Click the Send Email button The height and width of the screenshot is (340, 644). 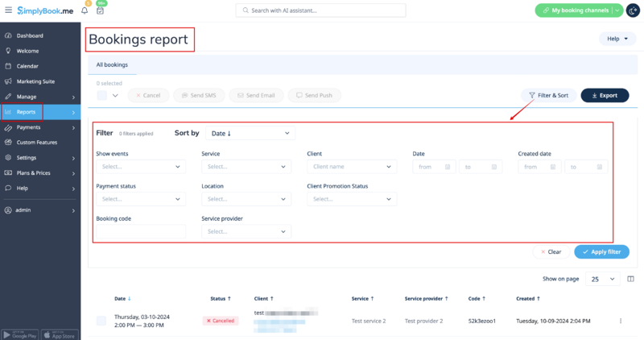tap(256, 95)
